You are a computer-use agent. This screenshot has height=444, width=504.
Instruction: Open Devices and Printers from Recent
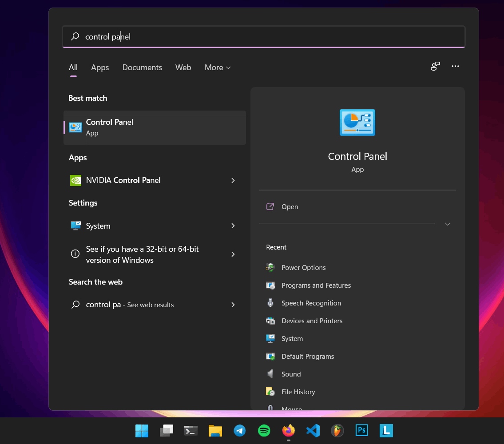tap(312, 321)
